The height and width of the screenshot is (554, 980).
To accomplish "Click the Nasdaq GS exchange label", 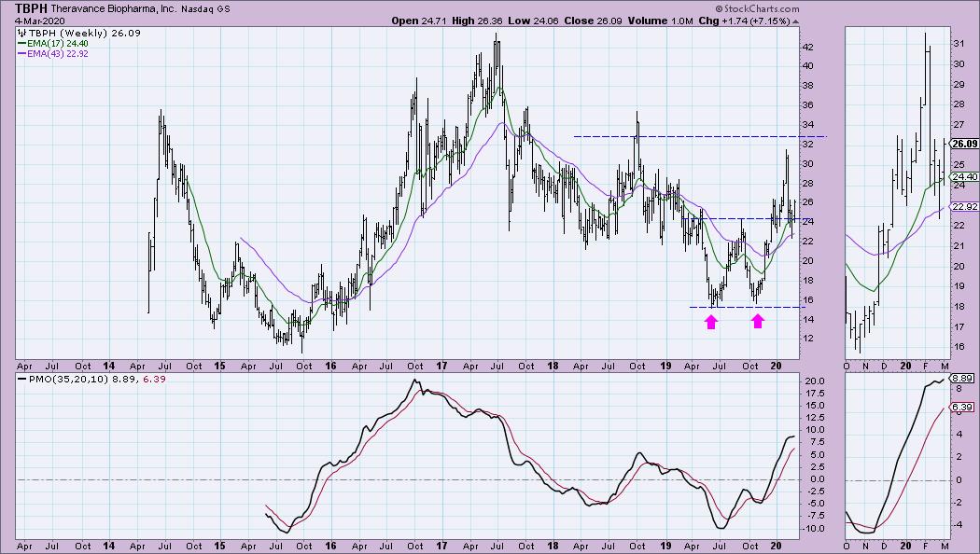I will (x=205, y=9).
